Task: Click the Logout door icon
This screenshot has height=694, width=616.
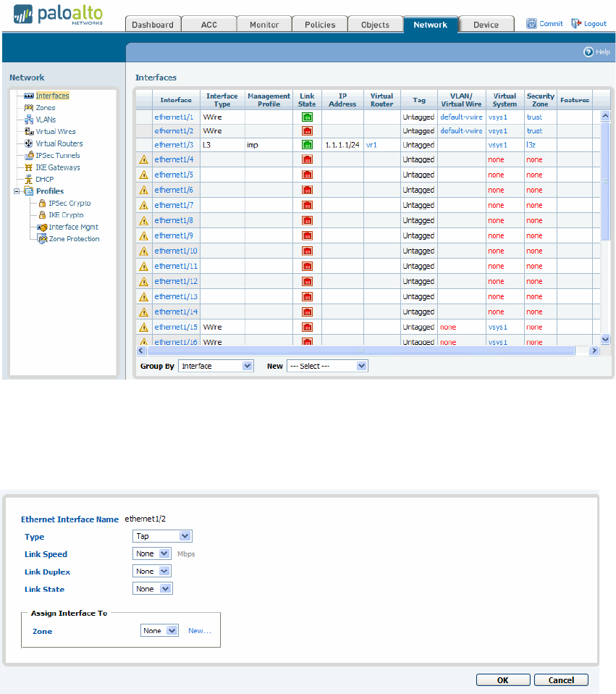Action: click(x=575, y=23)
